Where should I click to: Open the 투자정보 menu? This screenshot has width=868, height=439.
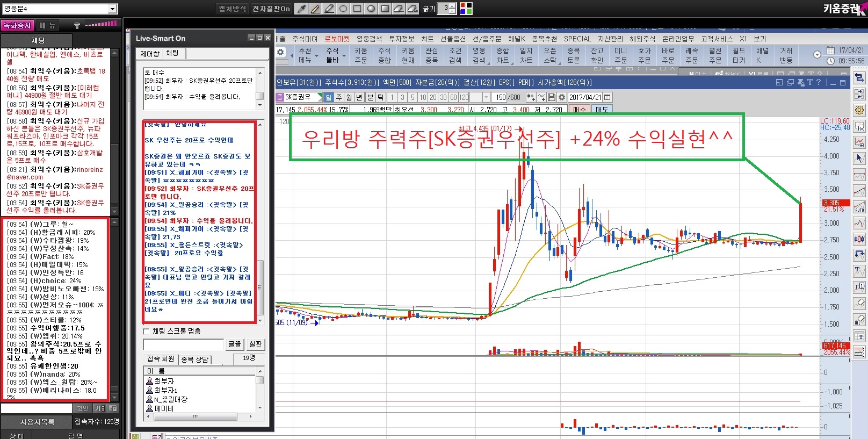click(402, 39)
